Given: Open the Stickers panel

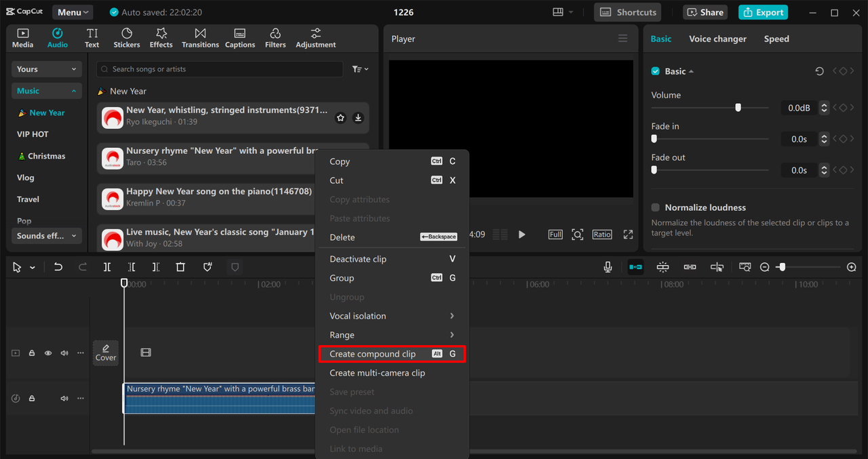Looking at the screenshot, I should point(127,38).
